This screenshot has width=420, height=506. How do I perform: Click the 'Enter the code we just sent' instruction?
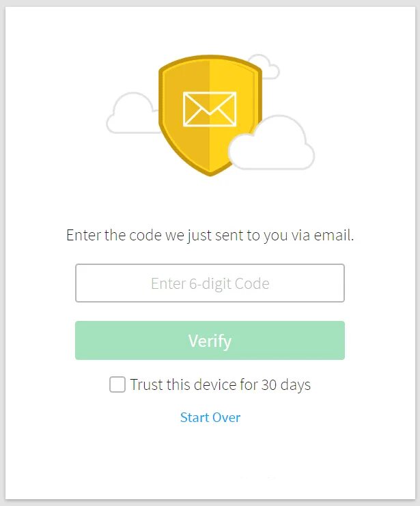point(210,235)
